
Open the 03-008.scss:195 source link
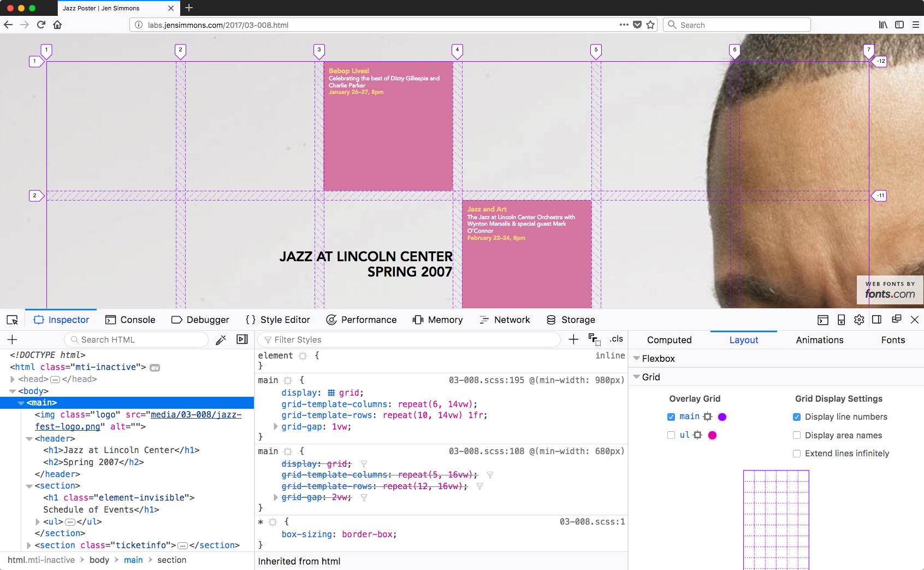click(486, 380)
